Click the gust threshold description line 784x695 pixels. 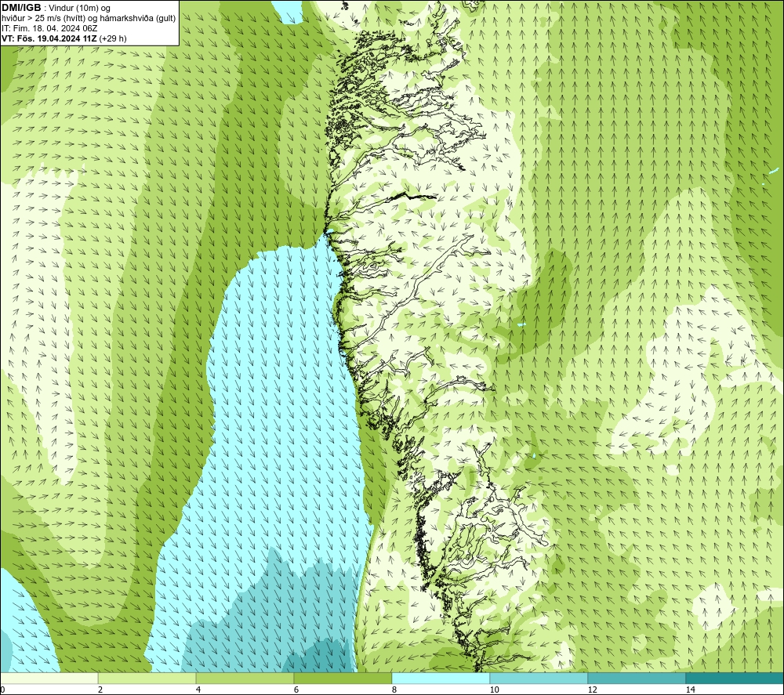click(x=89, y=19)
